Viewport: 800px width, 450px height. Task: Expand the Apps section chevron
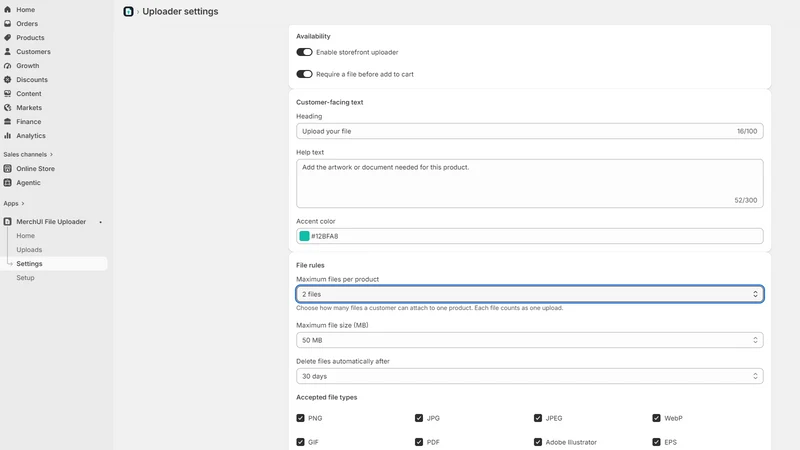(22, 204)
